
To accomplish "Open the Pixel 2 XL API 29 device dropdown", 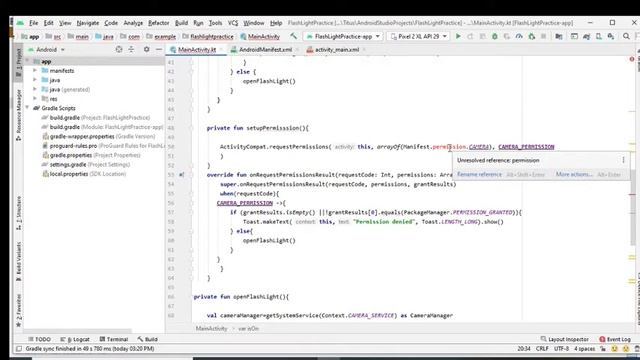I will (x=418, y=36).
